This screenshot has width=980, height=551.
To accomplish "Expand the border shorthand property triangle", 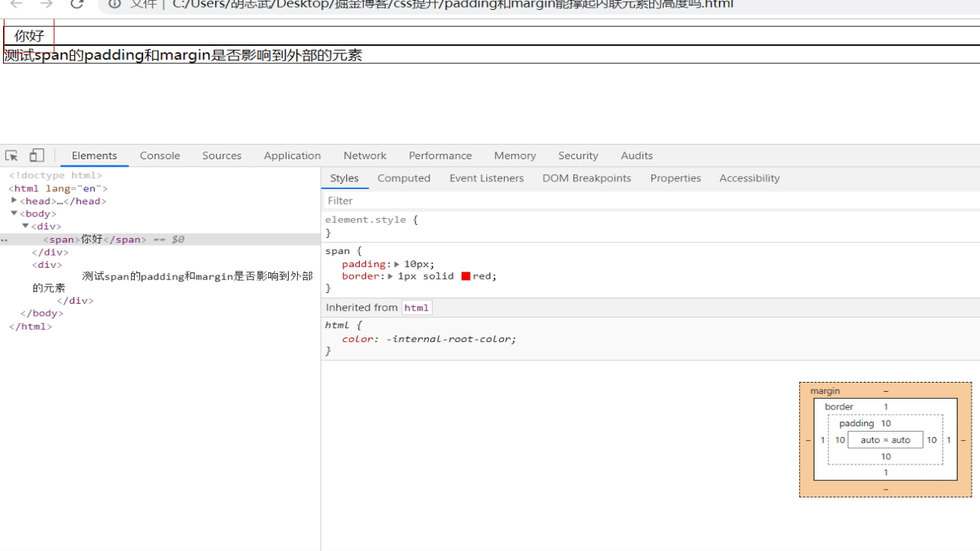I will point(390,276).
